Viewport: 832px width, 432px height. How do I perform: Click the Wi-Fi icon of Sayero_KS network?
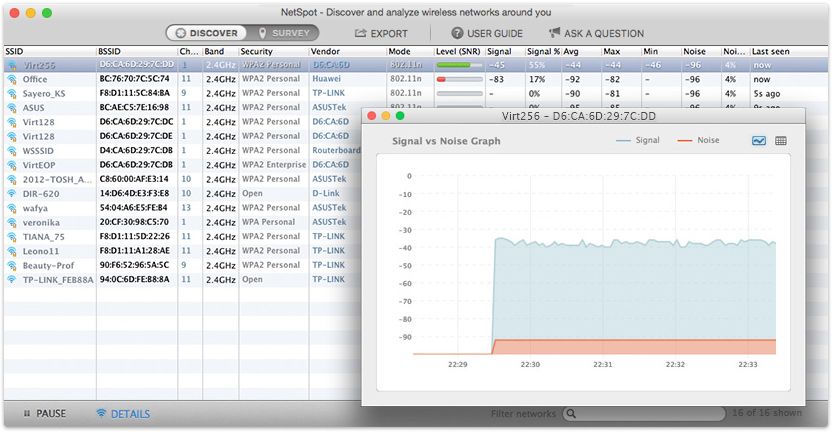[12, 93]
